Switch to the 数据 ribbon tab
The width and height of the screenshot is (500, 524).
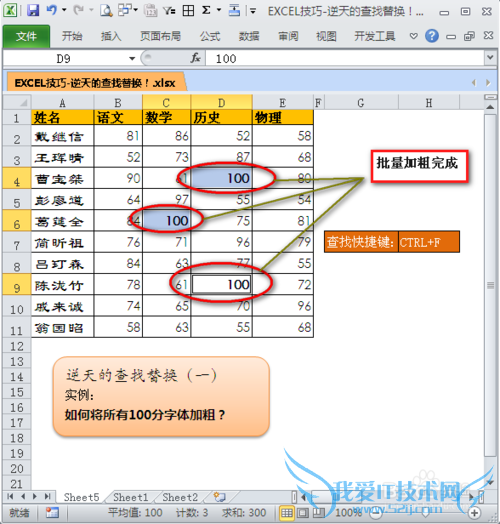pos(249,36)
